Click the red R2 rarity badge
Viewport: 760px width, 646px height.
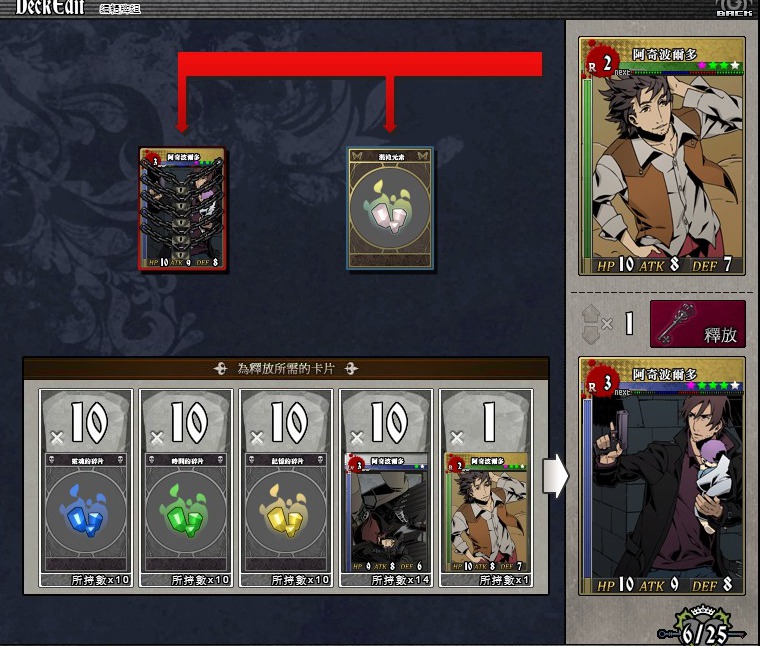601,62
